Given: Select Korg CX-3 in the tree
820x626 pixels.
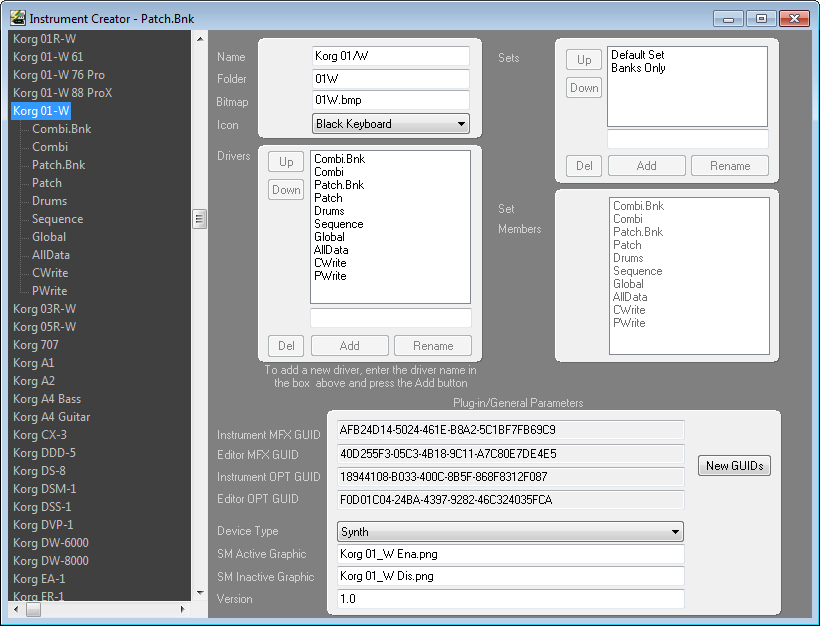Looking at the screenshot, I should coord(40,435).
